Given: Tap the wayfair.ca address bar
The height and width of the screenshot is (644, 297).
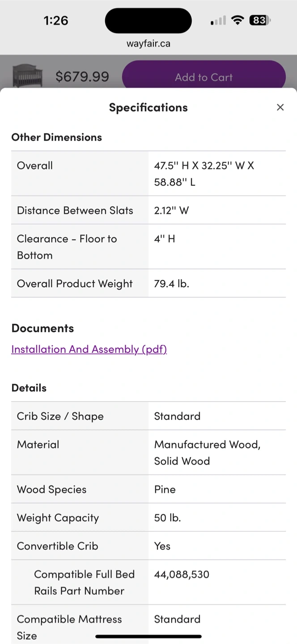Looking at the screenshot, I should pyautogui.click(x=148, y=44).
